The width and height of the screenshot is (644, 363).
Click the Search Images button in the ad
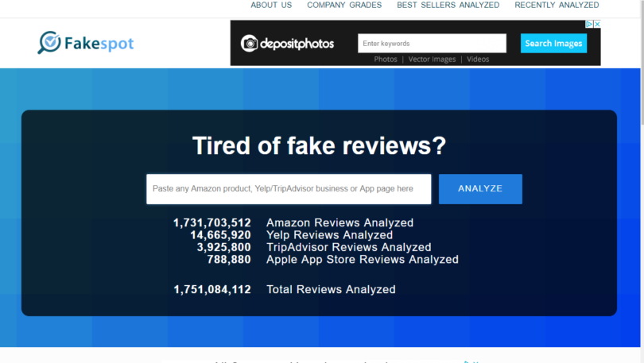click(x=553, y=43)
